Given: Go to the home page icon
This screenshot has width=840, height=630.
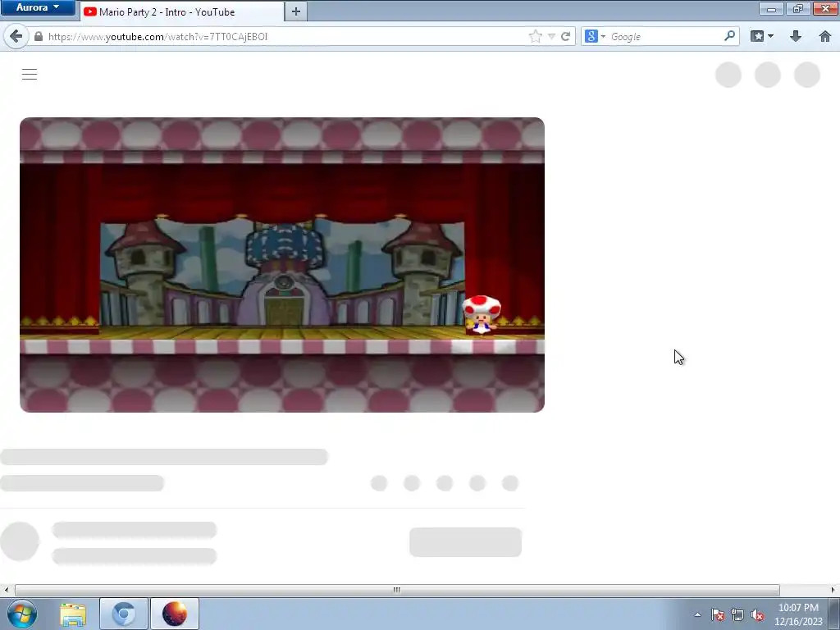Looking at the screenshot, I should (825, 36).
